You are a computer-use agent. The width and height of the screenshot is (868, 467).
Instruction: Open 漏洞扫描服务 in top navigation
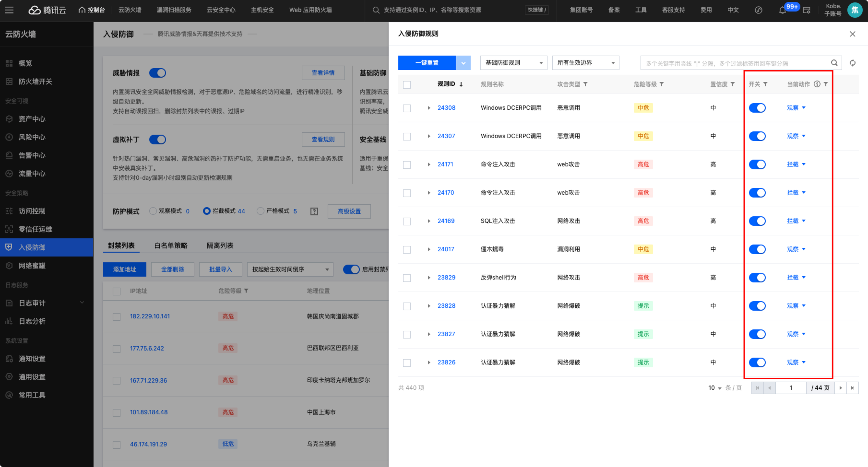(x=174, y=10)
